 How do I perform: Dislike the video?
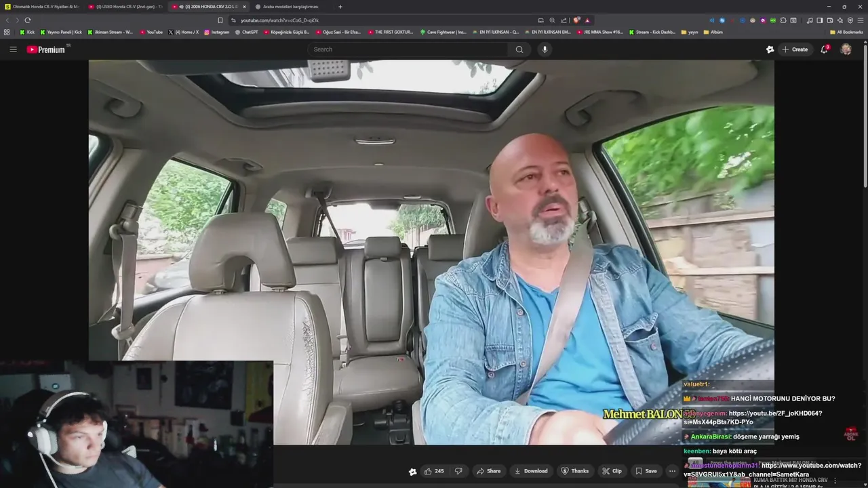pyautogui.click(x=458, y=471)
